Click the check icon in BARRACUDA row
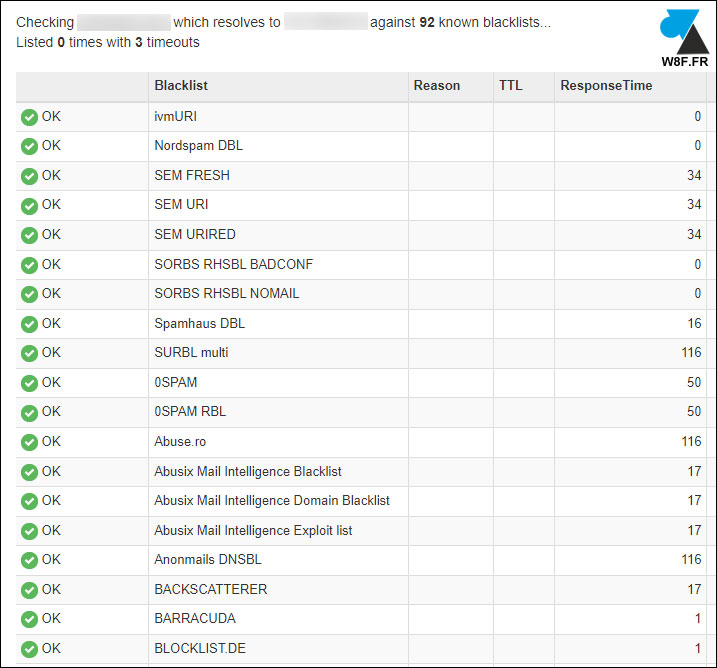Image resolution: width=717 pixels, height=668 pixels. (29, 620)
